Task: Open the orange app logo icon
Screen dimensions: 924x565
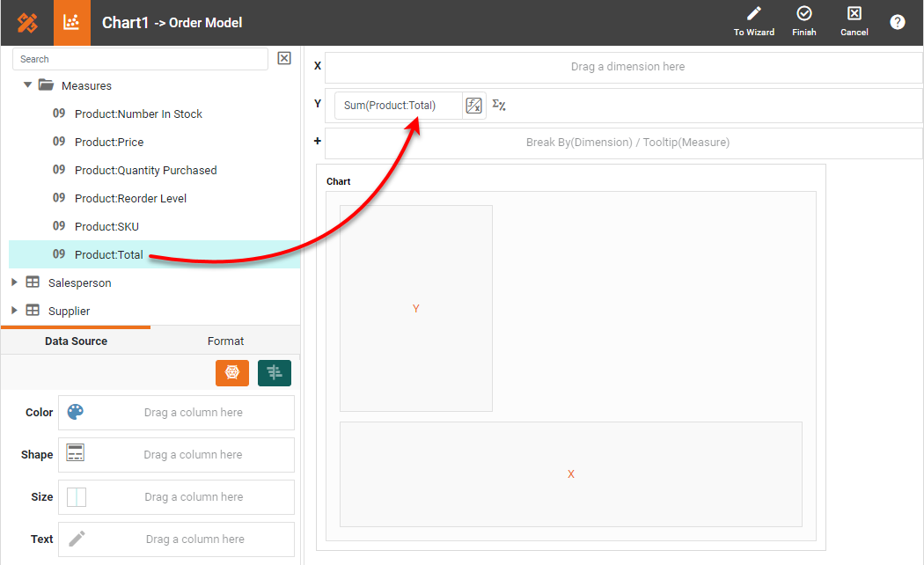Action: click(x=26, y=21)
